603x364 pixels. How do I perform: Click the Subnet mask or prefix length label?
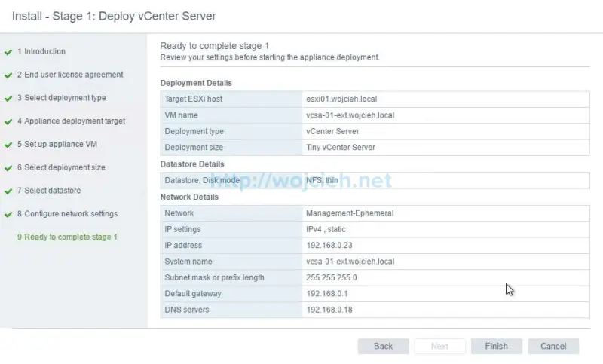[214, 278]
